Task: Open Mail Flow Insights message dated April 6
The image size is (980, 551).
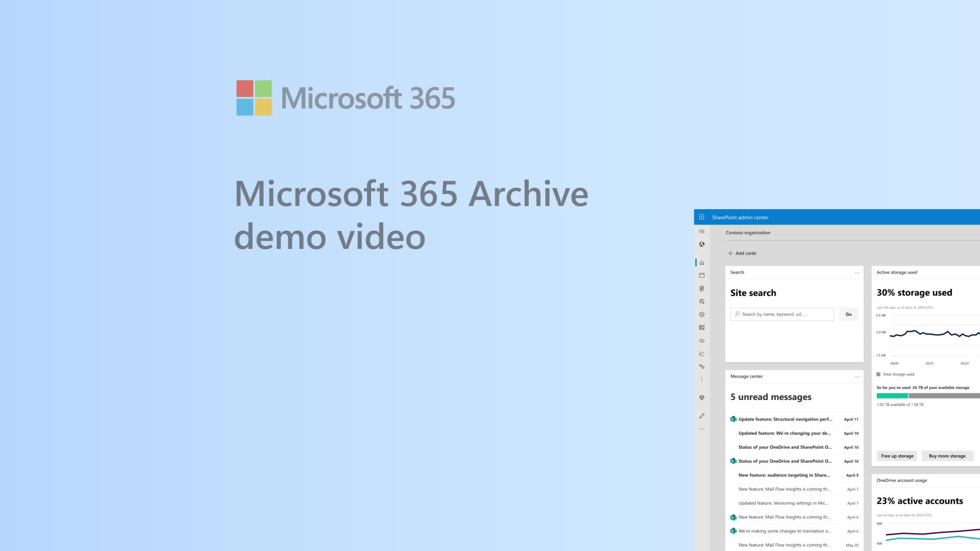Action: click(x=794, y=517)
